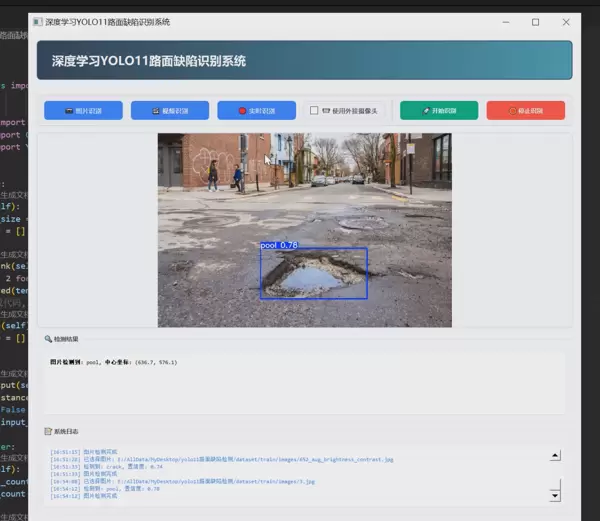This screenshot has width=600, height=521.
Task: Click the notepad icon beside 系统日志
Action: click(x=48, y=431)
